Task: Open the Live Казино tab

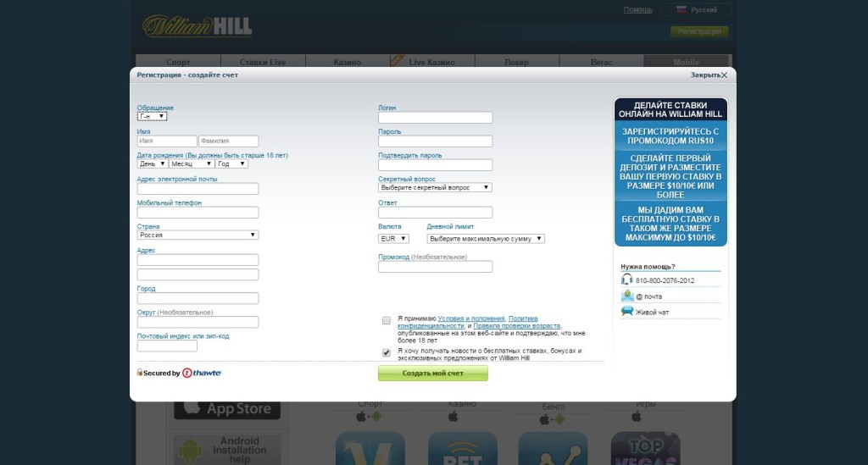Action: (432, 61)
